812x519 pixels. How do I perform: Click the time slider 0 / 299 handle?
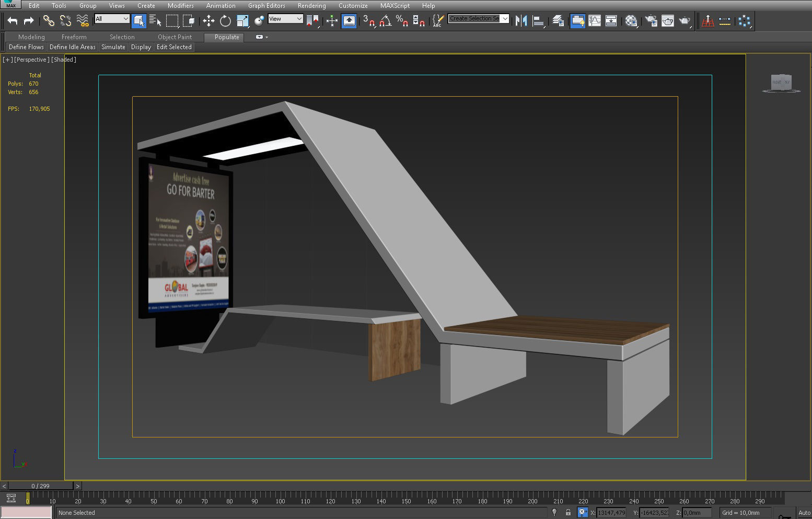41,486
